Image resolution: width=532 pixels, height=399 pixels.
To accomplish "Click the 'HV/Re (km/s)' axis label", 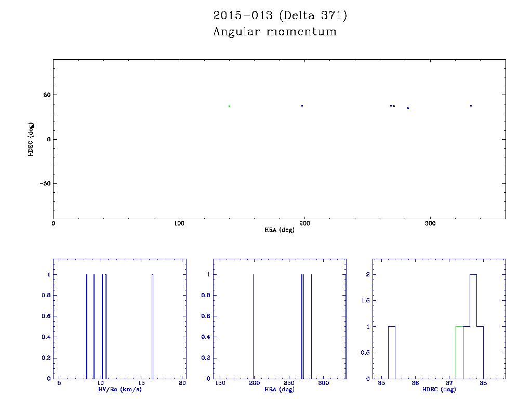I will click(119, 389).
